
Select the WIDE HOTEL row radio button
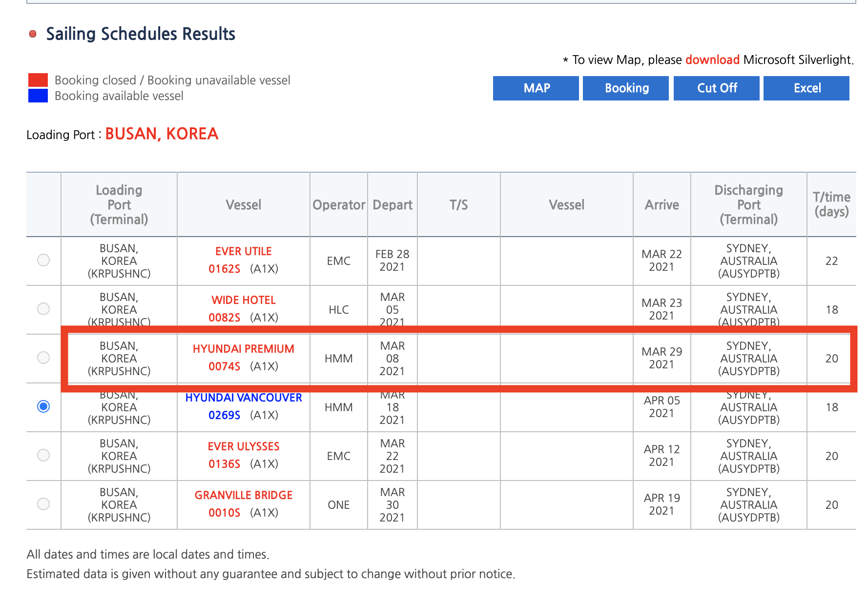43,309
